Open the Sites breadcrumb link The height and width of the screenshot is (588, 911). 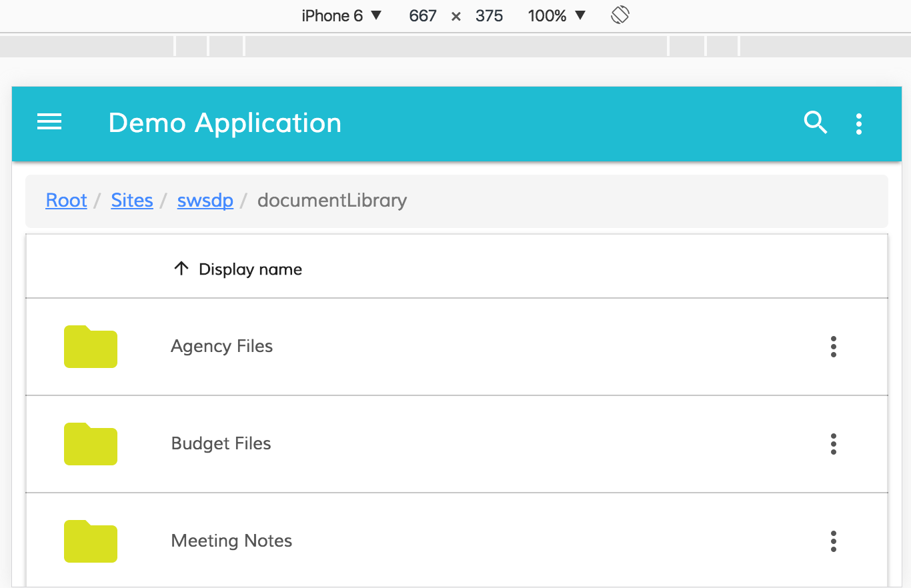pos(131,200)
